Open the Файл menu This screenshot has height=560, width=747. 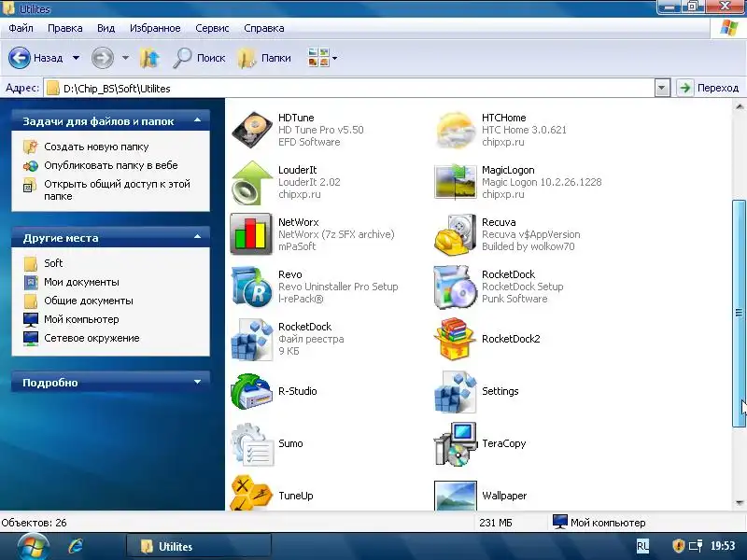(x=21, y=28)
